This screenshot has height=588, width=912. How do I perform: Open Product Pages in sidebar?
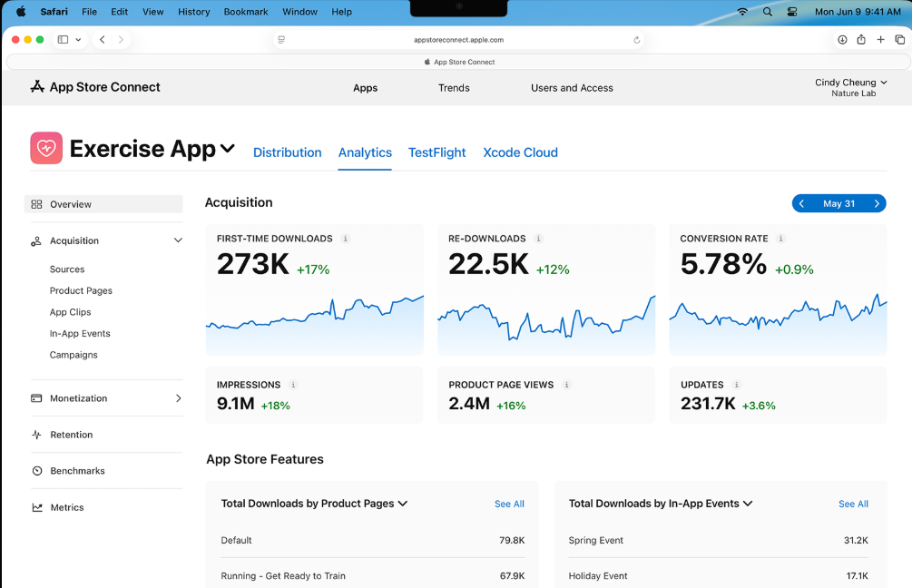(x=81, y=290)
